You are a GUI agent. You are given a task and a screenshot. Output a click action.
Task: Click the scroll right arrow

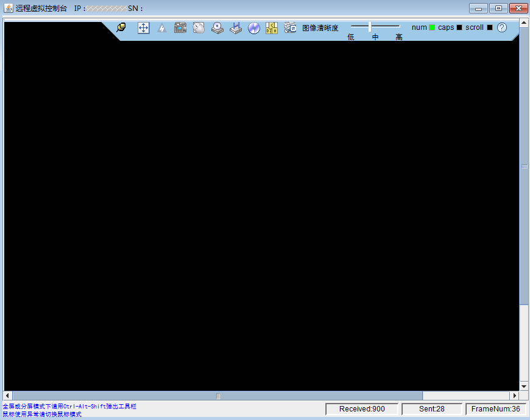[514, 396]
